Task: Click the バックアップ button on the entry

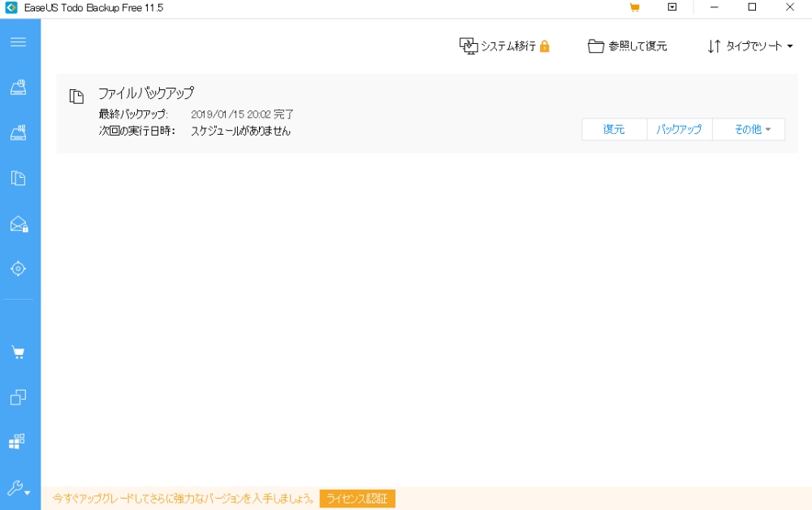Action: 679,129
